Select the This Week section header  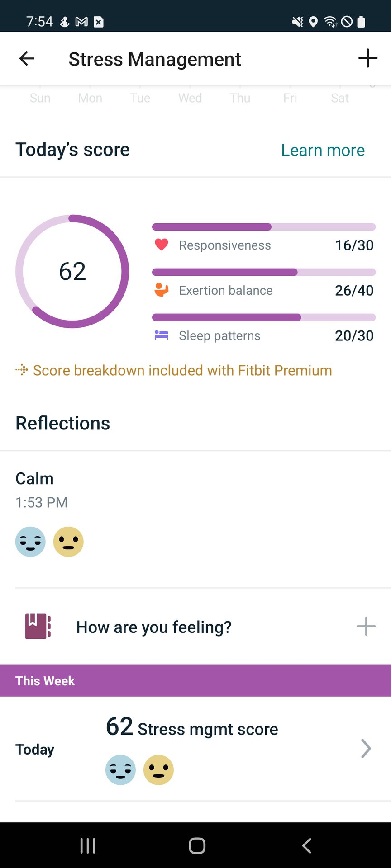(195, 680)
